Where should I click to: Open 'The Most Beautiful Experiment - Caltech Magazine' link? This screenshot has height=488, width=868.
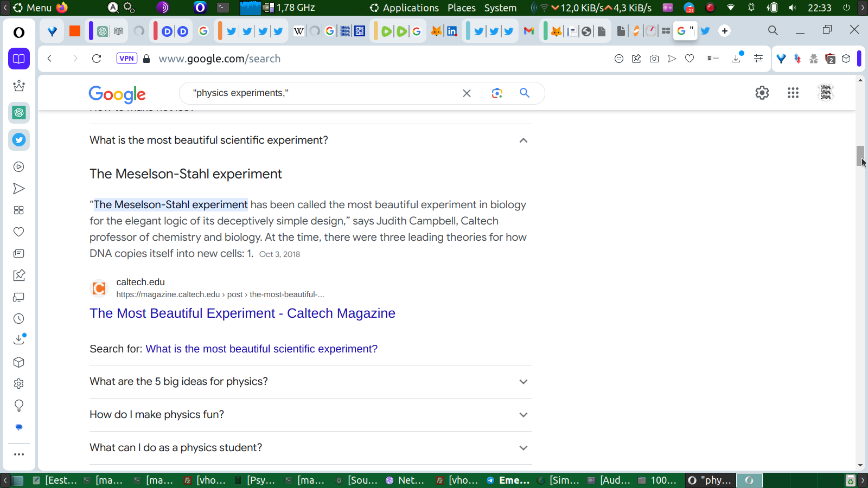tap(242, 313)
